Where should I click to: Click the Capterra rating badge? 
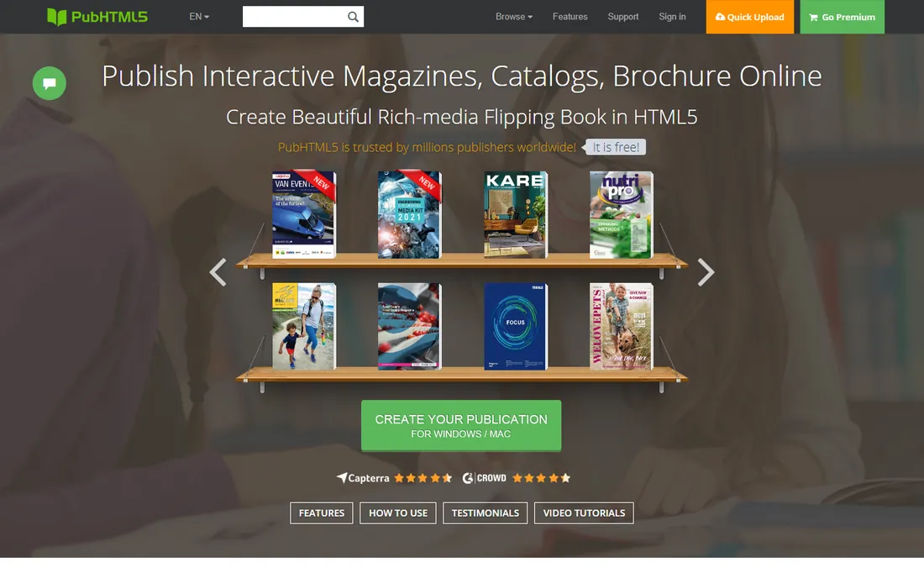tap(394, 478)
